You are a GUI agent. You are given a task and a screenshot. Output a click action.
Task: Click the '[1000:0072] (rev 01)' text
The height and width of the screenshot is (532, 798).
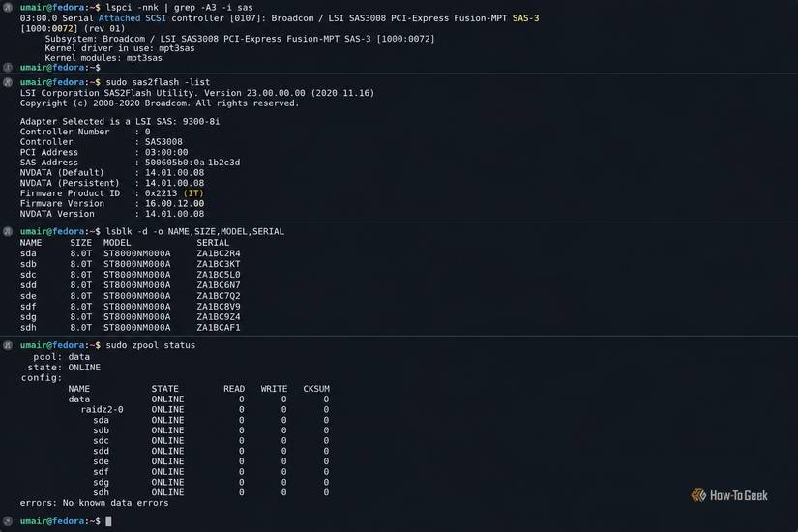coord(73,28)
